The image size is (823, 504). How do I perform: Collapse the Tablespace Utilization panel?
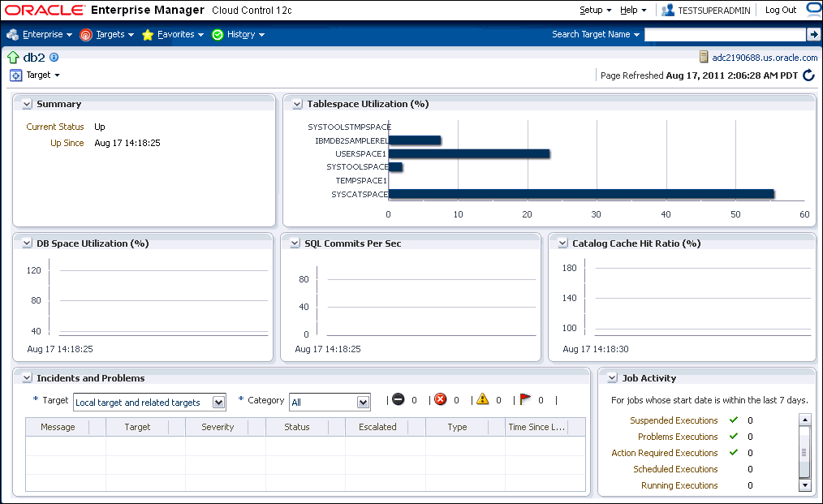click(x=297, y=105)
